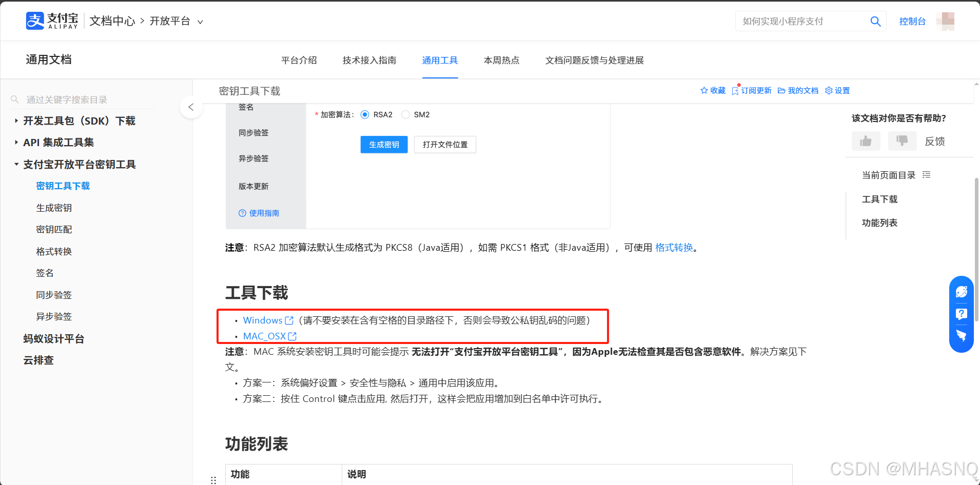Open the 技术接入指南 tab
The image size is (980, 485).
[369, 60]
